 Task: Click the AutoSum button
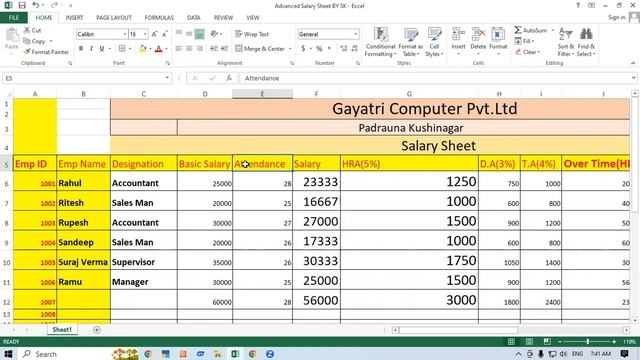coord(531,30)
